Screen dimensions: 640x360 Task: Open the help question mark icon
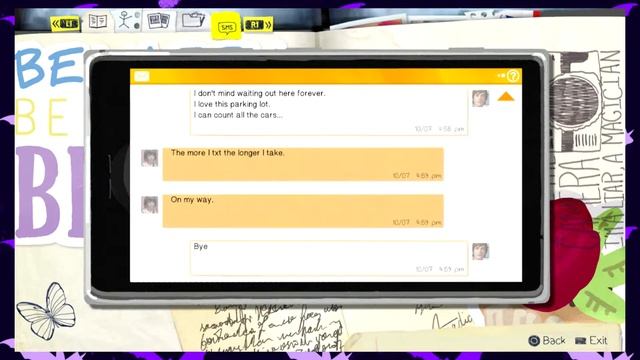[513, 76]
